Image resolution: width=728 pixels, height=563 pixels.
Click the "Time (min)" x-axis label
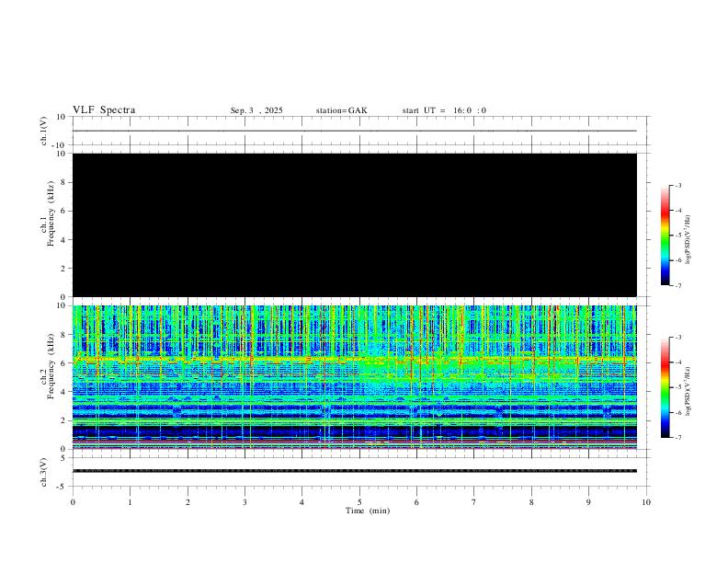[368, 511]
